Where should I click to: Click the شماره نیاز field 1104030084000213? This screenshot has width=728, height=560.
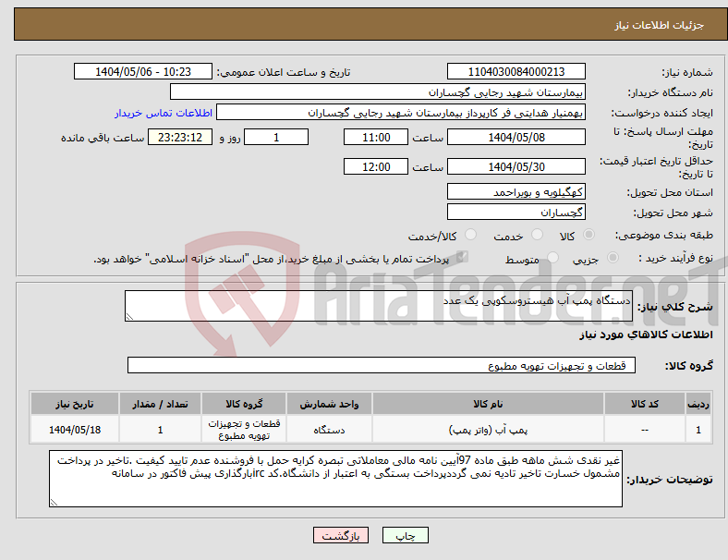pyautogui.click(x=516, y=72)
